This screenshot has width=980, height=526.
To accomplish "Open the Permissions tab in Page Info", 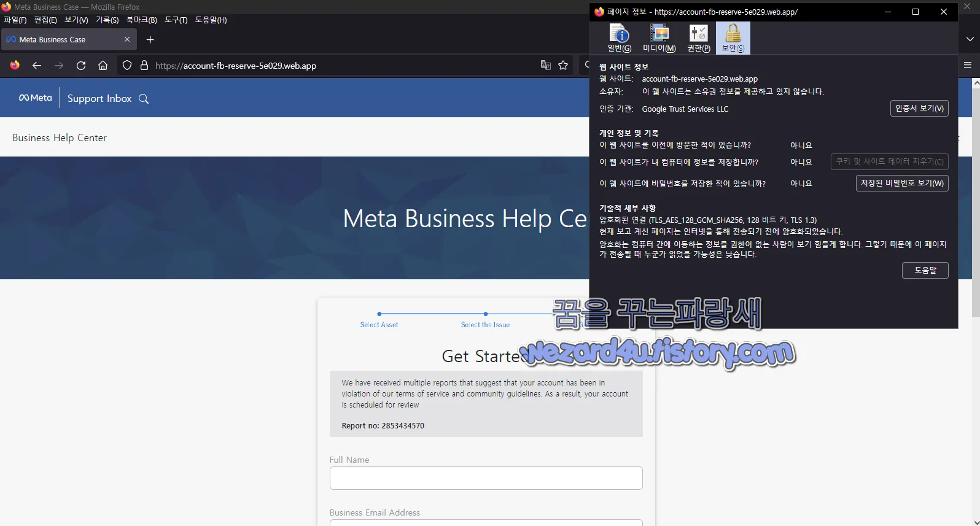I will point(699,38).
